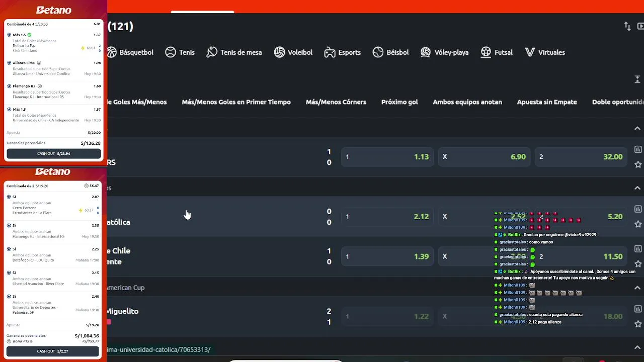Image resolution: width=644 pixels, height=362 pixels.
Task: Open the Apuesta sin Empate market tab
Action: 547,102
